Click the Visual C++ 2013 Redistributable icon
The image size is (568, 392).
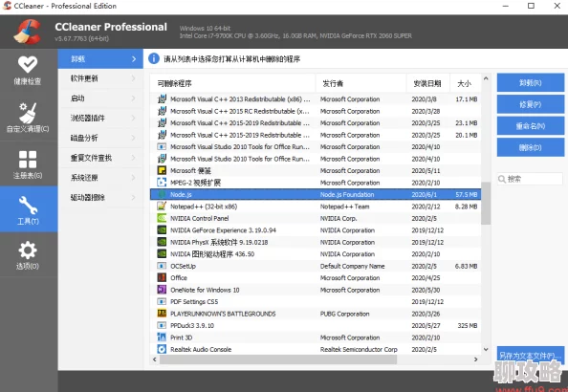tap(162, 98)
